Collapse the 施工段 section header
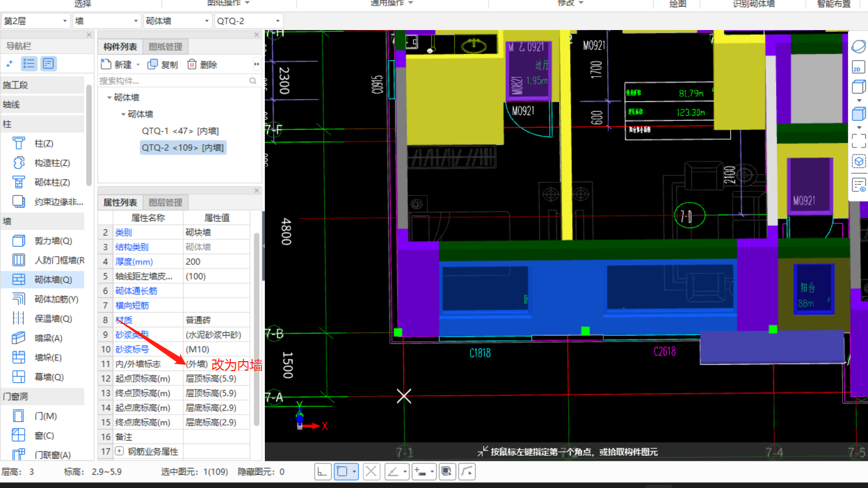Viewport: 868px width, 488px height. [x=42, y=85]
